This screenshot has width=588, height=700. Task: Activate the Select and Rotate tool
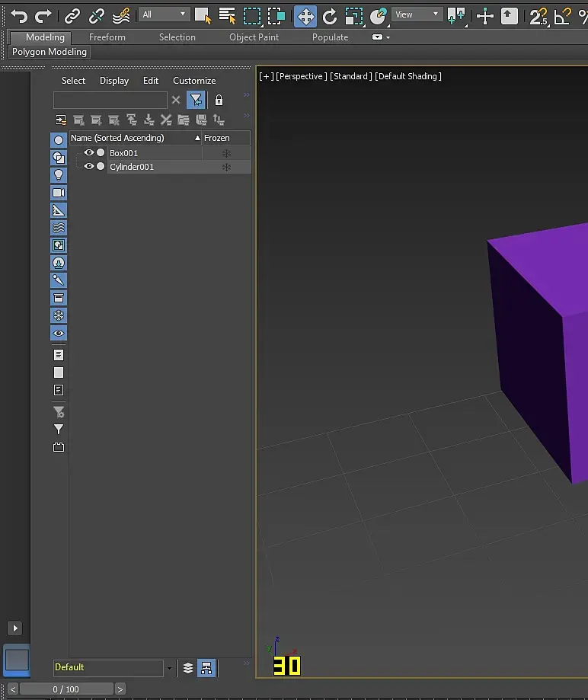(x=330, y=15)
